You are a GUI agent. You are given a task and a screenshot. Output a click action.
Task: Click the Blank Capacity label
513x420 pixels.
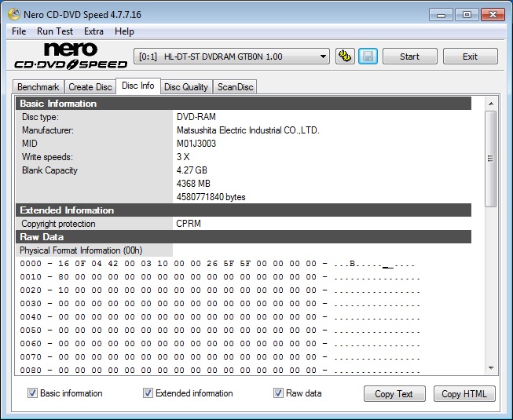point(49,170)
